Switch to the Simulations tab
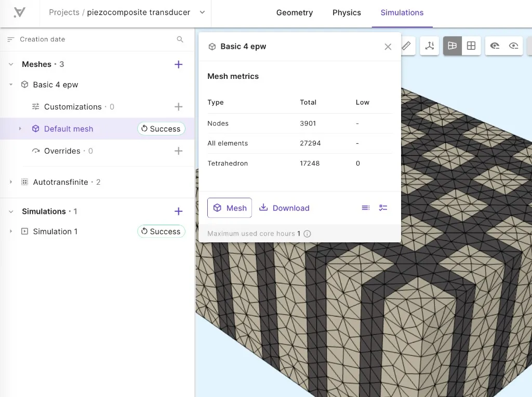The width and height of the screenshot is (532, 397). click(x=402, y=12)
